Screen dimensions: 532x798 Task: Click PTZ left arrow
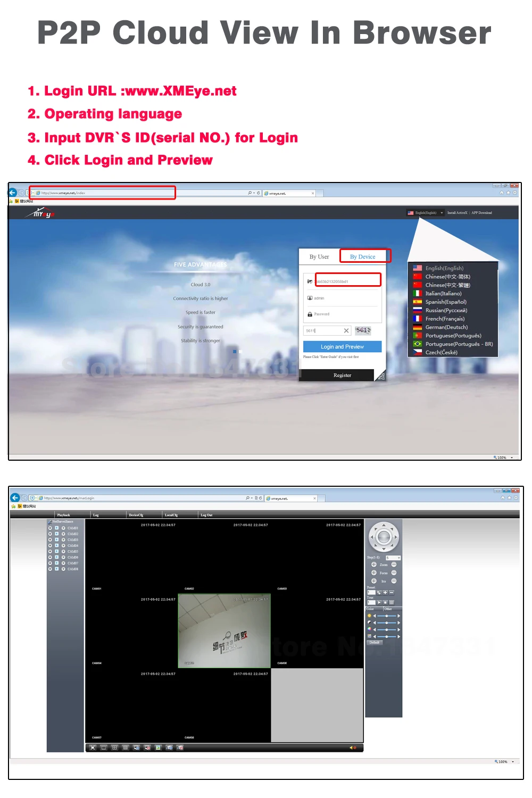[372, 537]
